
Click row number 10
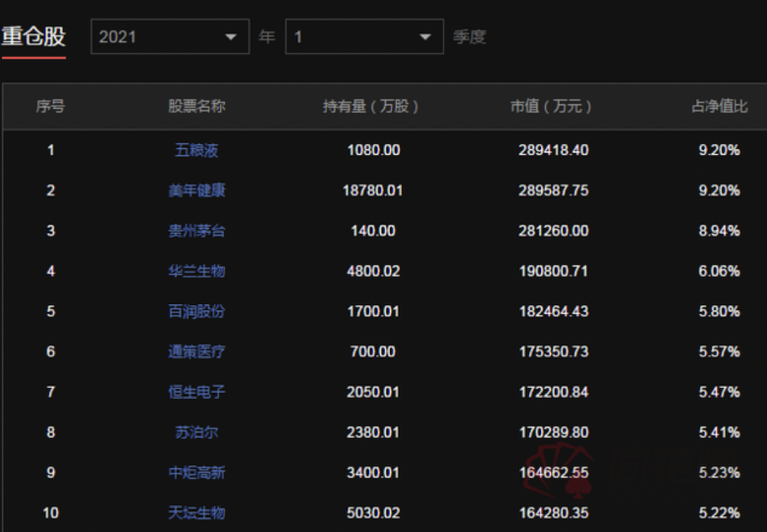pyautogui.click(x=50, y=513)
